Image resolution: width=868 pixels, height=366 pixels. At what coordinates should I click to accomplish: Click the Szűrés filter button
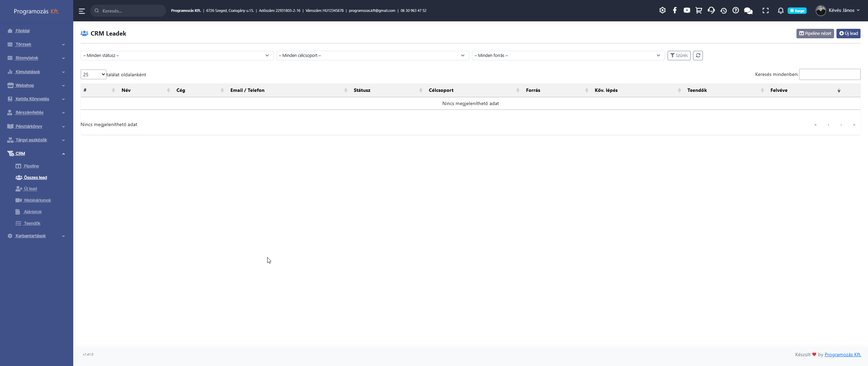coord(679,55)
